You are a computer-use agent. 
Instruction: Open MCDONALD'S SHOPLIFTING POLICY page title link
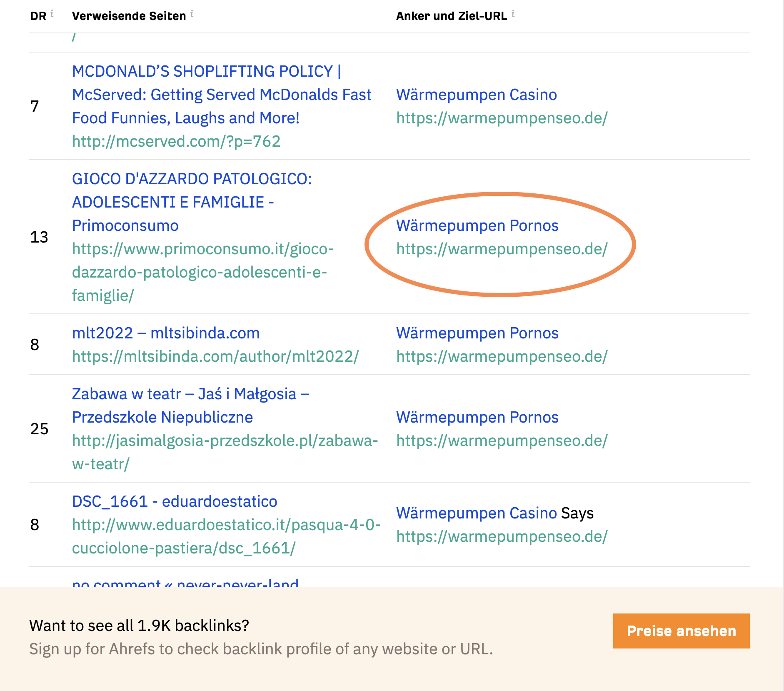click(222, 95)
